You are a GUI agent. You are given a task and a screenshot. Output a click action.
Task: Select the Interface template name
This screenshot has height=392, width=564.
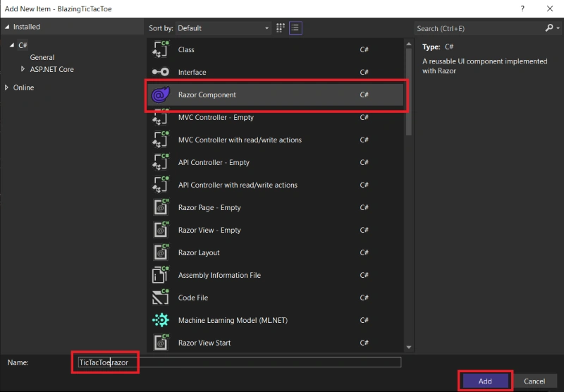(x=192, y=73)
